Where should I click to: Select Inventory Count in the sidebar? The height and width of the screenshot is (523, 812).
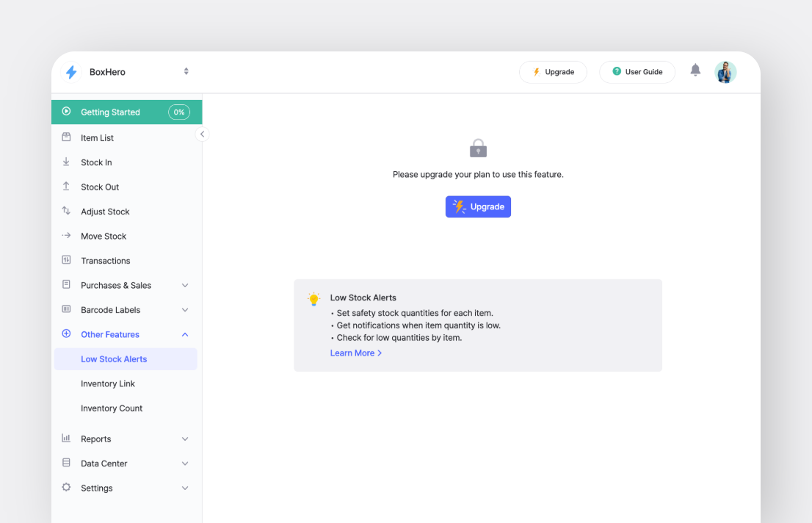pyautogui.click(x=112, y=408)
